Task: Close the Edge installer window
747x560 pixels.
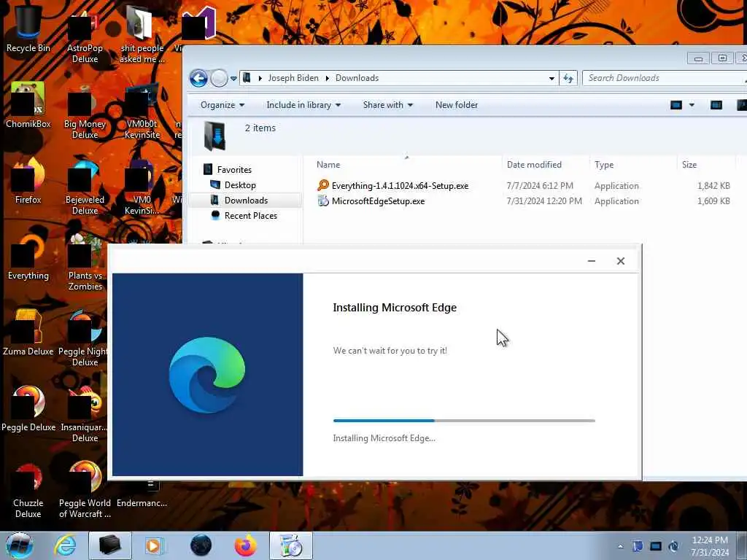Action: pos(620,261)
